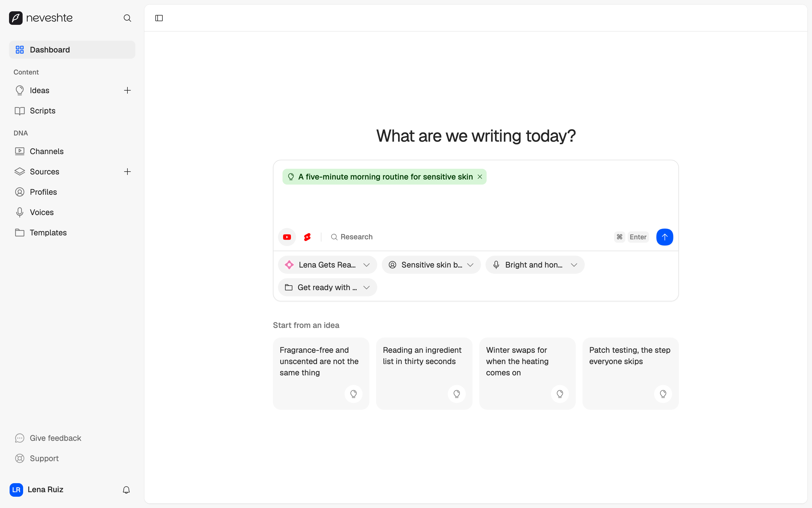812x508 pixels.
Task: Select Fragrance-free and unscented idea card
Action: point(321,374)
